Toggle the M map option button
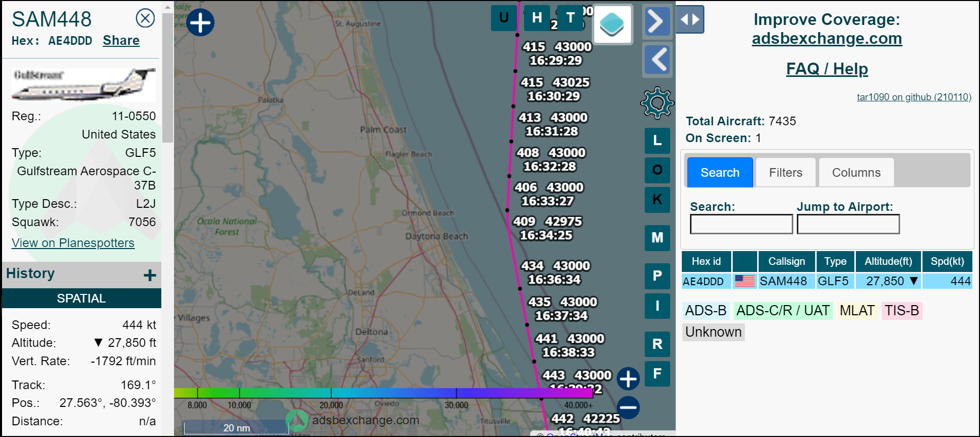 coord(657,238)
